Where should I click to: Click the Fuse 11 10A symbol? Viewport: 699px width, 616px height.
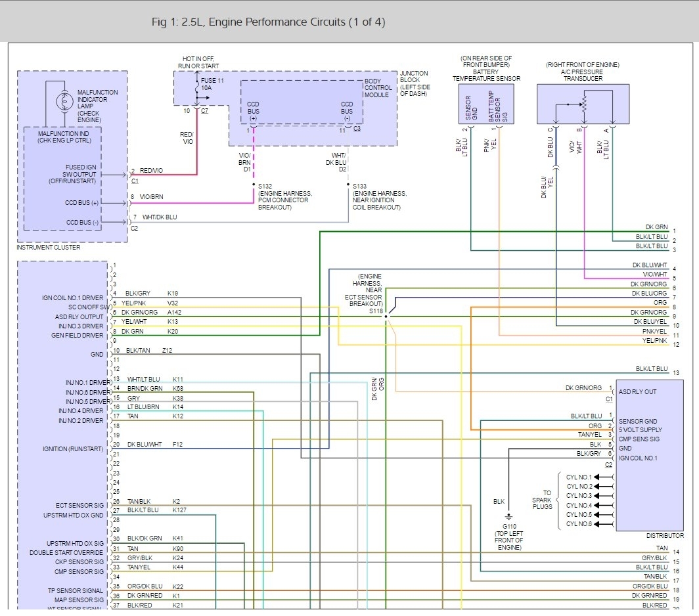[x=196, y=85]
